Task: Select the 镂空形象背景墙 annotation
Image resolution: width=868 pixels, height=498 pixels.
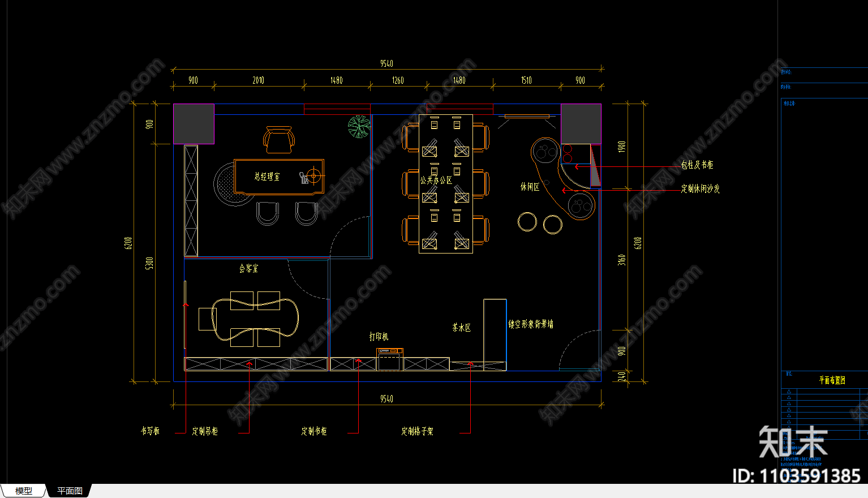Action: pyautogui.click(x=531, y=324)
